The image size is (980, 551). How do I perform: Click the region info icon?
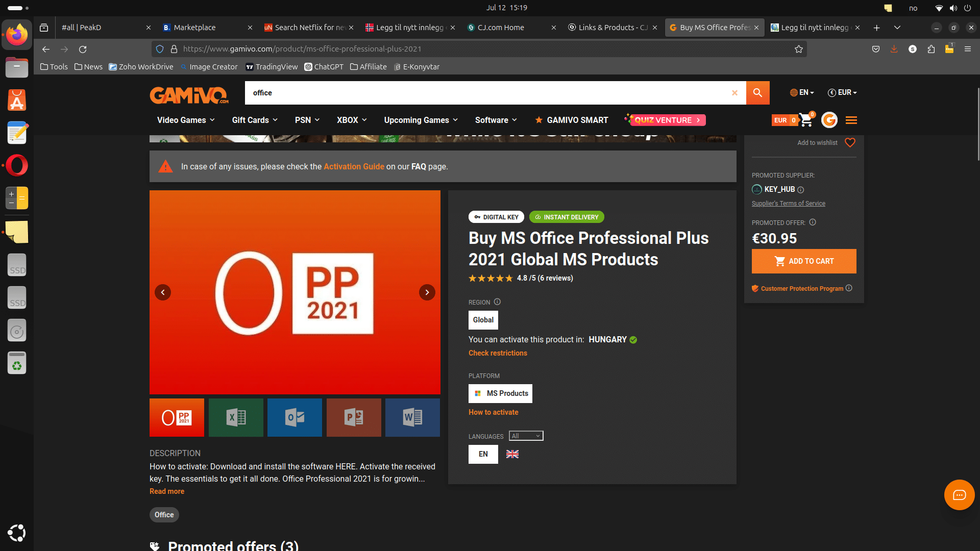point(497,302)
